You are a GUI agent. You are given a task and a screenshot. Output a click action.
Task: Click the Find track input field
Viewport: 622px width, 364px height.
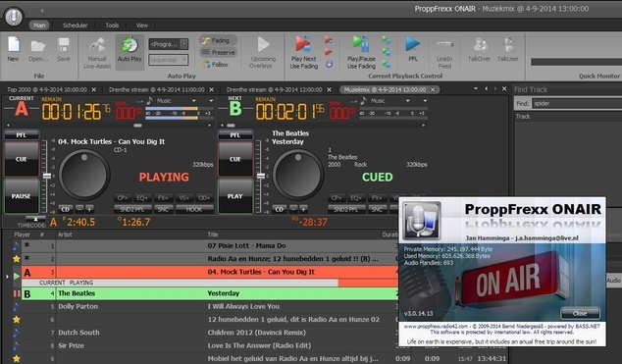coord(577,103)
